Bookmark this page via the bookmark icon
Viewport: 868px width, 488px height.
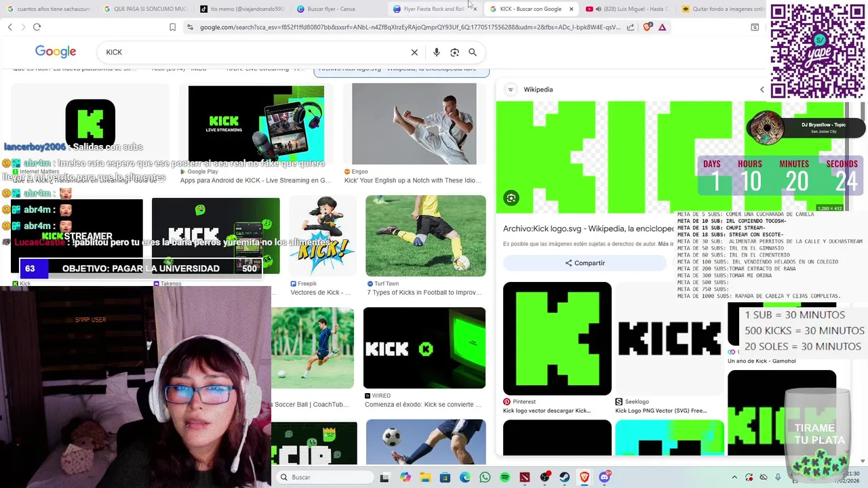(172, 27)
